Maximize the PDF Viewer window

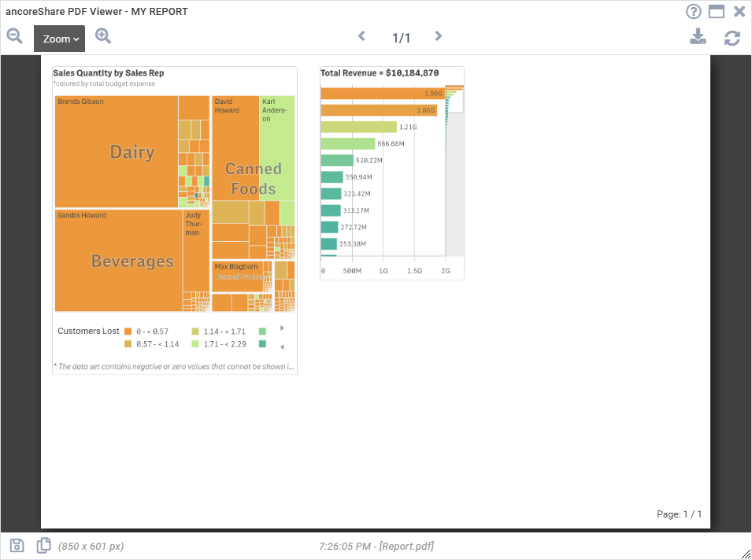coord(717,12)
